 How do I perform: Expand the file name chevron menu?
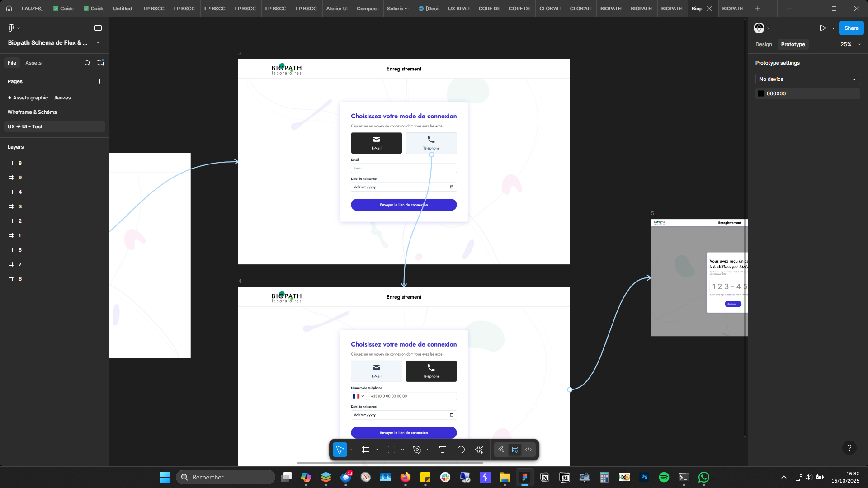point(98,43)
